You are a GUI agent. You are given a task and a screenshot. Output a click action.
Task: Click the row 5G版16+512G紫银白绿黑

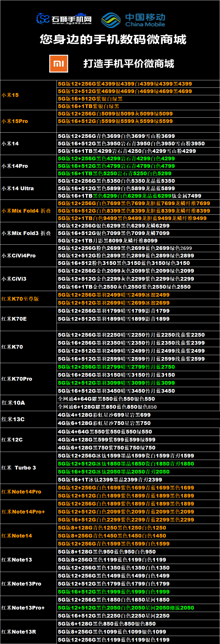click(138, 99)
